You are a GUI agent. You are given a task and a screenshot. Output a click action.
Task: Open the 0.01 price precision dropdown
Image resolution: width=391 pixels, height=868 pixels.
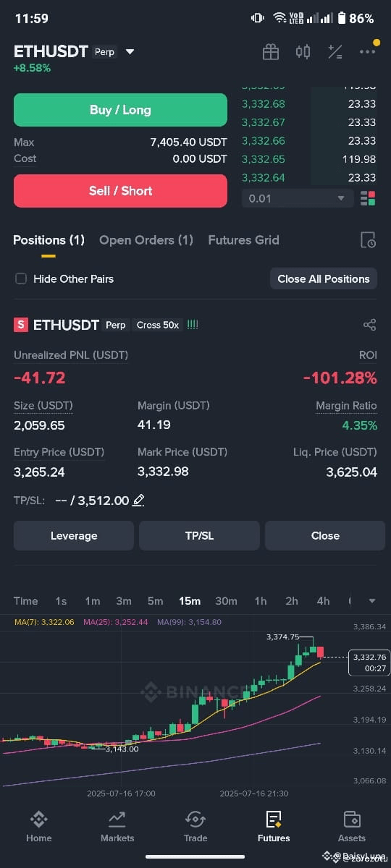(x=298, y=198)
